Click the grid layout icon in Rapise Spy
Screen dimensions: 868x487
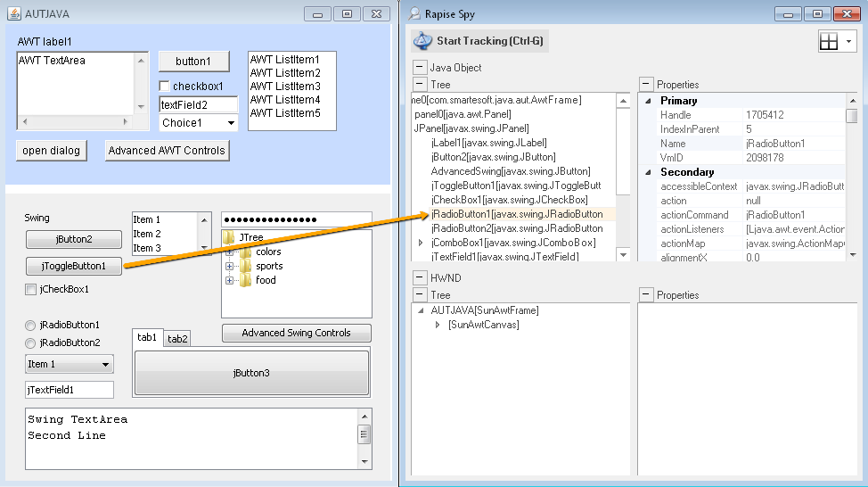tap(829, 42)
